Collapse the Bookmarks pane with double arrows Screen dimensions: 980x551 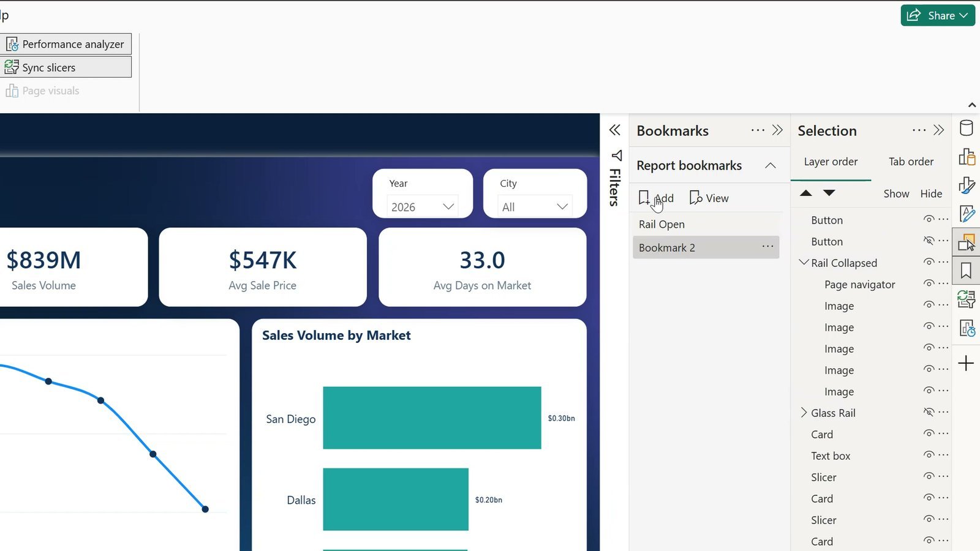tap(777, 130)
